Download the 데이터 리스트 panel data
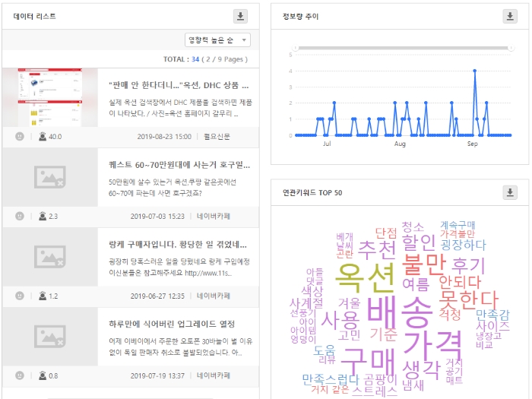The width and height of the screenshot is (532, 399). pos(240,16)
